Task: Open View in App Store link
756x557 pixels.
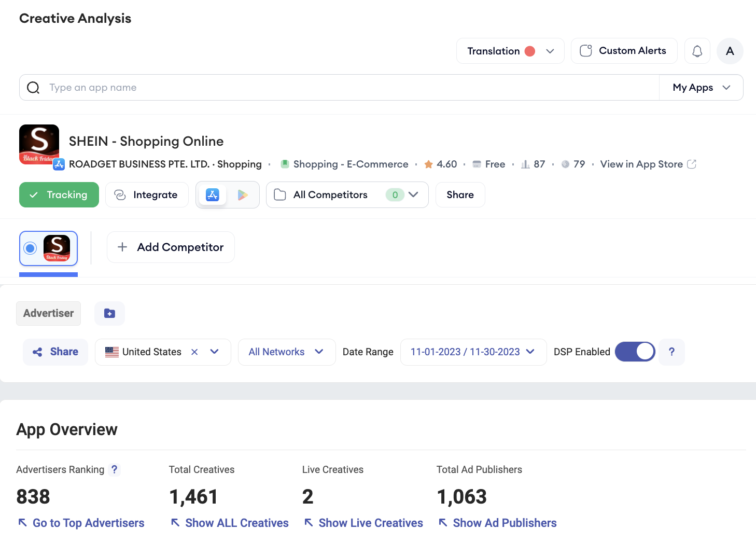Action: [641, 164]
